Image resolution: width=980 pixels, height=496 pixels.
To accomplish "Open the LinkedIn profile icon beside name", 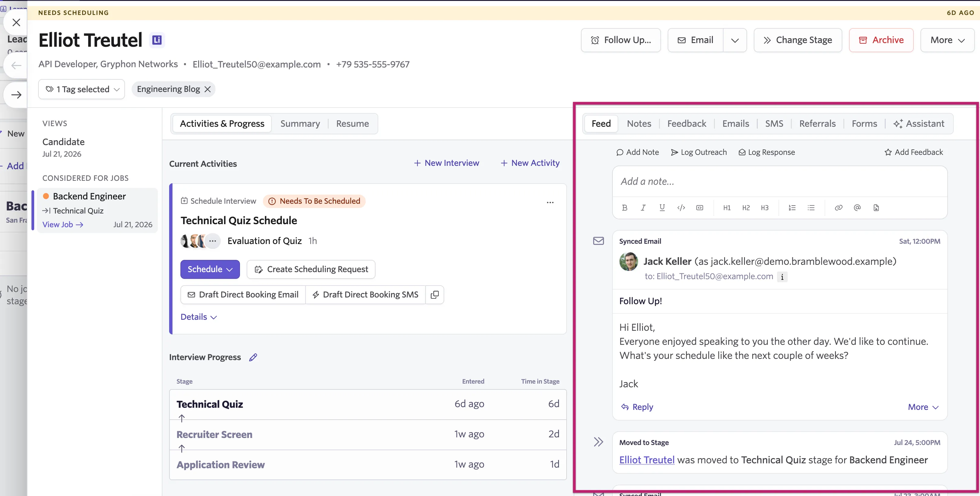I will (x=157, y=40).
